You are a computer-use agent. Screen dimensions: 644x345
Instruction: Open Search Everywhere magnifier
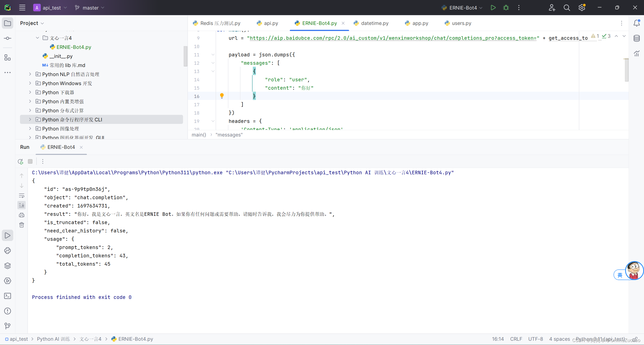pyautogui.click(x=567, y=8)
